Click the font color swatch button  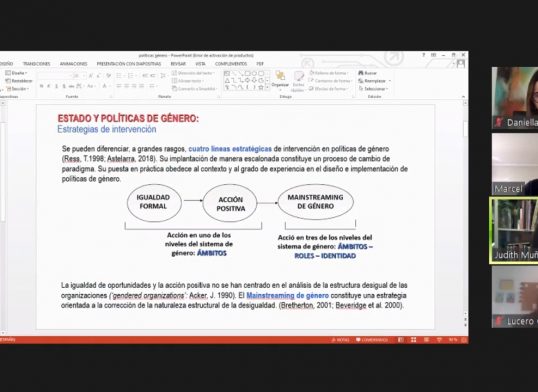(105, 86)
